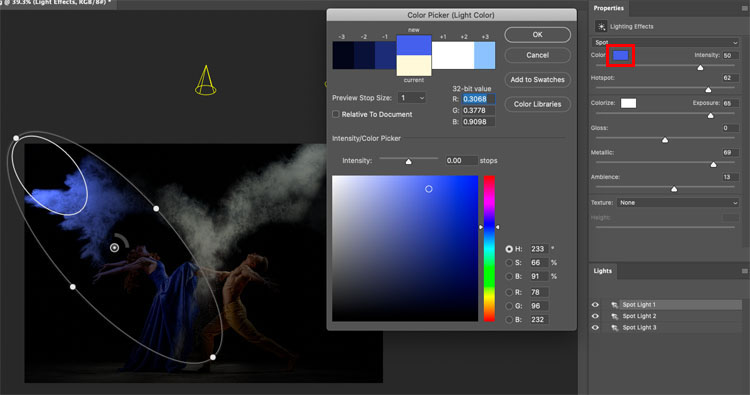Image resolution: width=750 pixels, height=395 pixels.
Task: Open the Preview Stop Size dropdown
Action: [x=412, y=98]
